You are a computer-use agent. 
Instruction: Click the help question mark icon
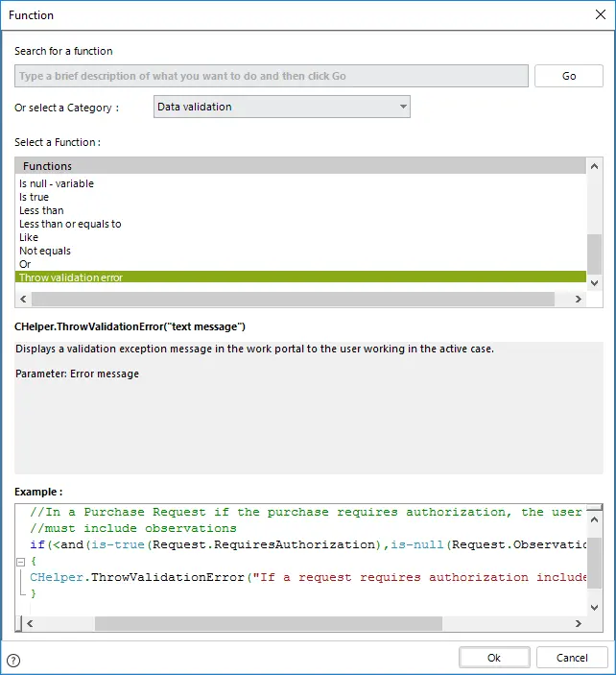[13, 660]
